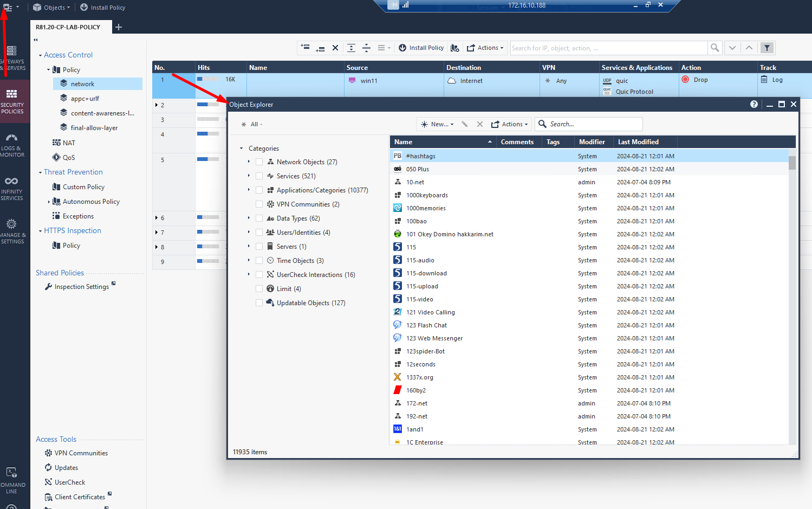Check the Servers category checkbox
Viewport: 812px width, 509px height.
[259, 247]
